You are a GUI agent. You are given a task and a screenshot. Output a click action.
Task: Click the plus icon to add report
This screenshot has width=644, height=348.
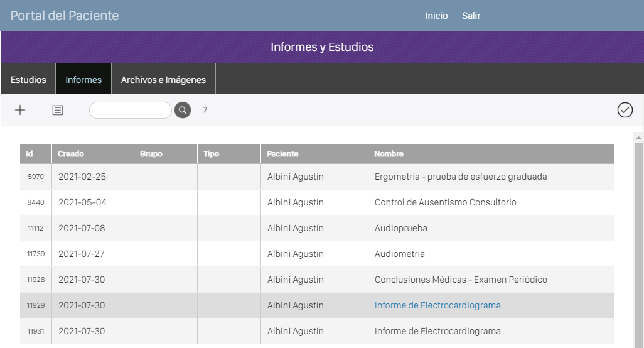click(20, 110)
